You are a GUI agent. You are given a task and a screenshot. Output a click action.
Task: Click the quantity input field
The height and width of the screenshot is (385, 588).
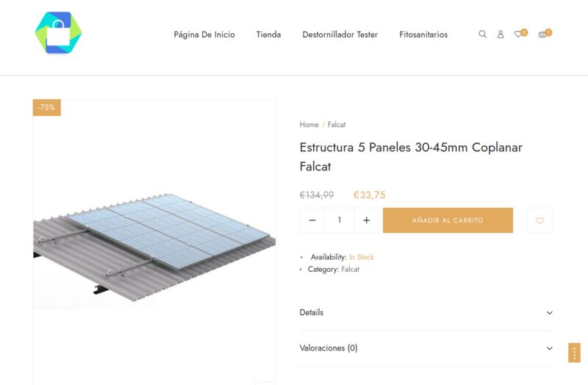(339, 220)
